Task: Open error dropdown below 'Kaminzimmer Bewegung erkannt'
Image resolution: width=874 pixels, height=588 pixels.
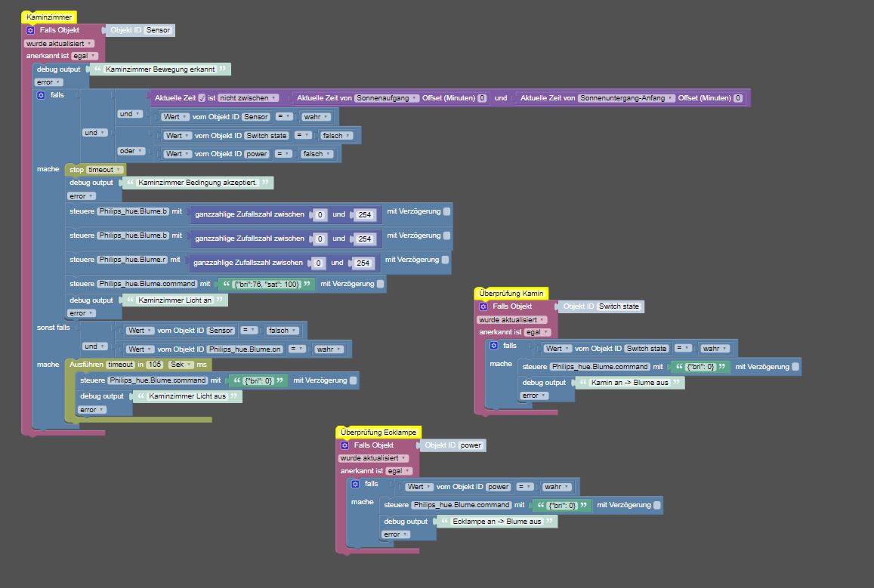Action: coord(49,82)
